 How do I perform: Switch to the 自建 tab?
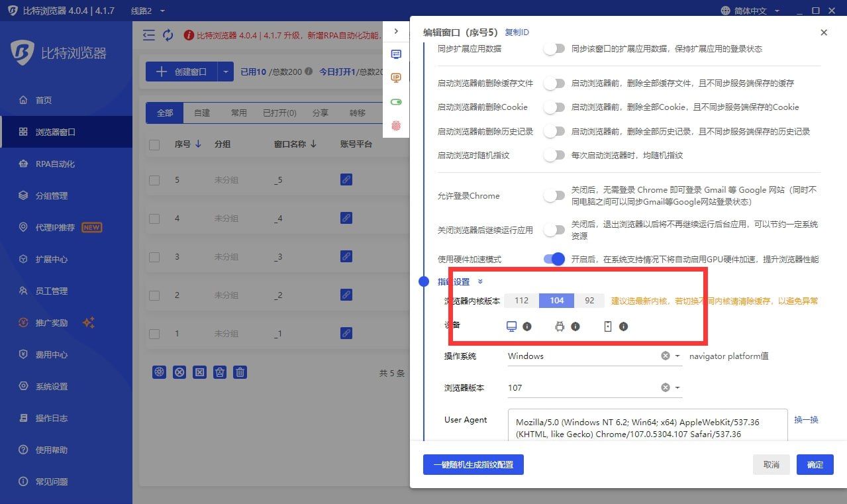202,113
